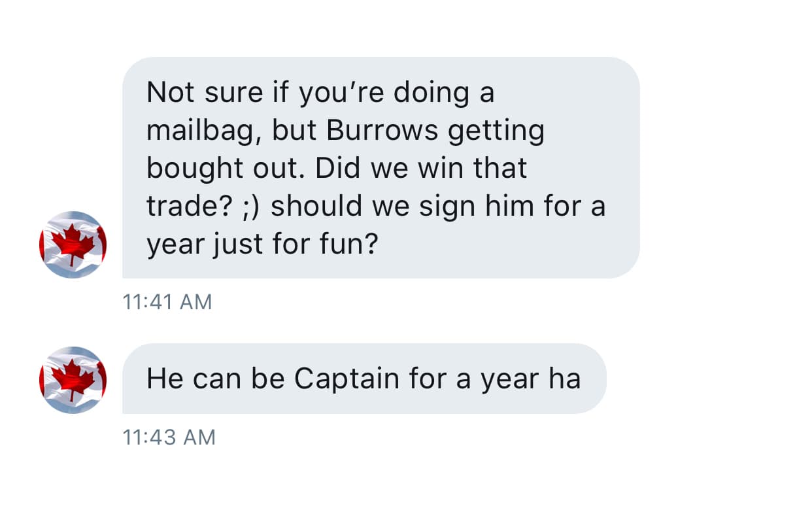Screen dimensions: 812x525
Task: Click the word "trade?" in the first message
Action: tap(189, 206)
